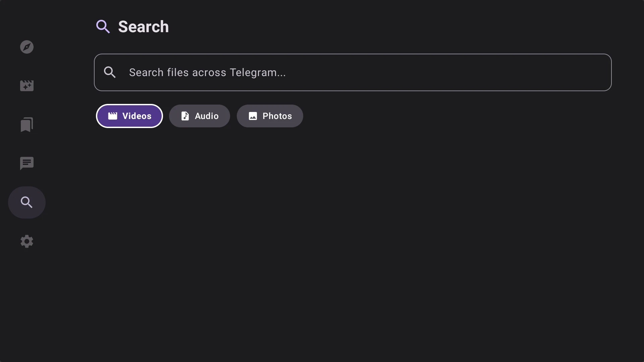This screenshot has width=644, height=362.
Task: Open the bookmarks icon in sidebar
Action: click(x=27, y=125)
